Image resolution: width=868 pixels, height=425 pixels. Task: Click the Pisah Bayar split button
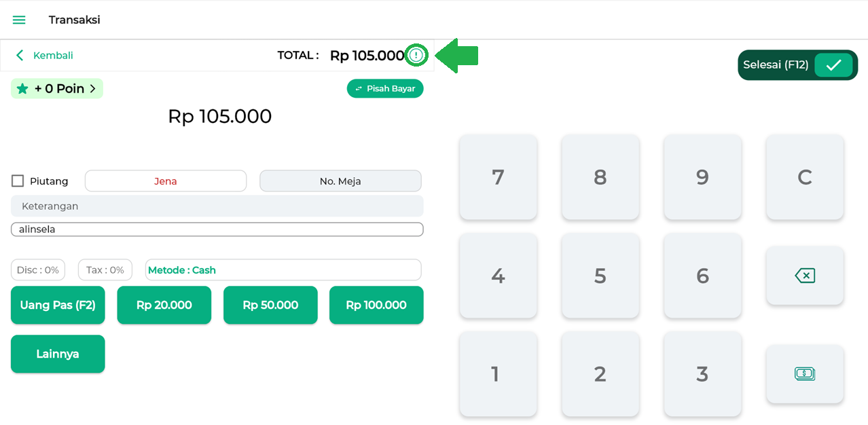(385, 89)
